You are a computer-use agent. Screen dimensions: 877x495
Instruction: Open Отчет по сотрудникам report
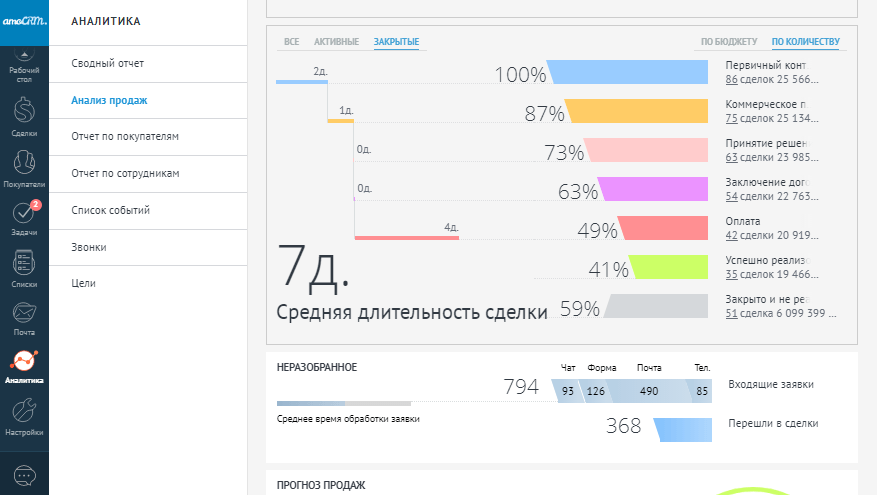[125, 174]
